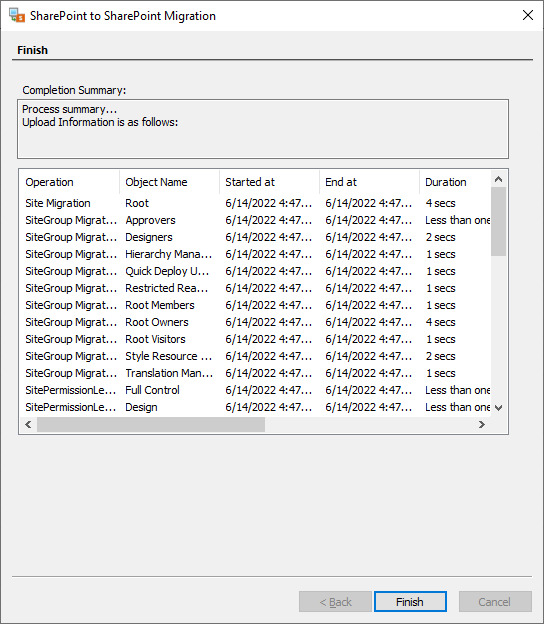Click 1 secs duration of Translation Man... row
Screen dimensions: 544x624
[x=440, y=373]
